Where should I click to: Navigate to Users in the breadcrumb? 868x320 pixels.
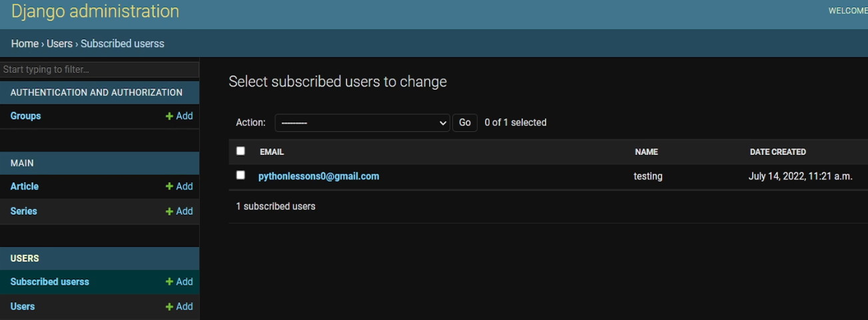(59, 44)
